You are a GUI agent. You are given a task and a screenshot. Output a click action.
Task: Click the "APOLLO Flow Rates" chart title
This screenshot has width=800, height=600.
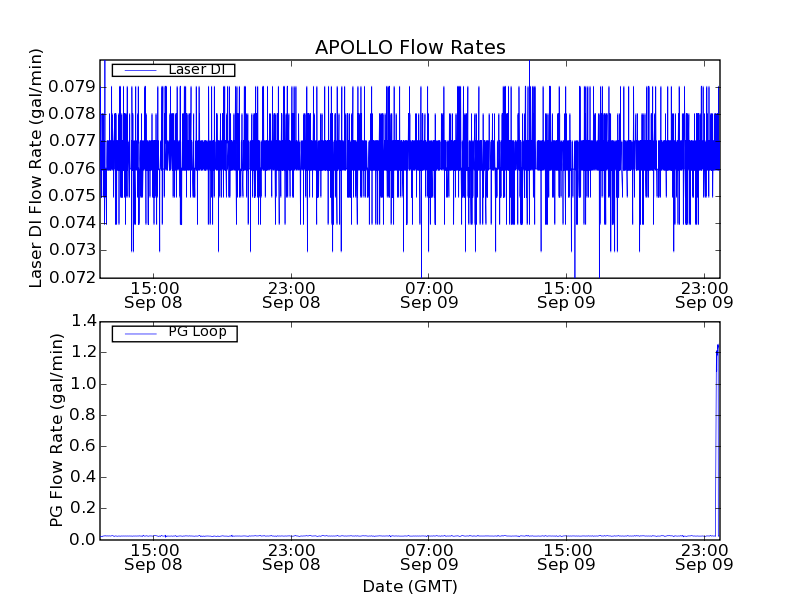coord(410,47)
